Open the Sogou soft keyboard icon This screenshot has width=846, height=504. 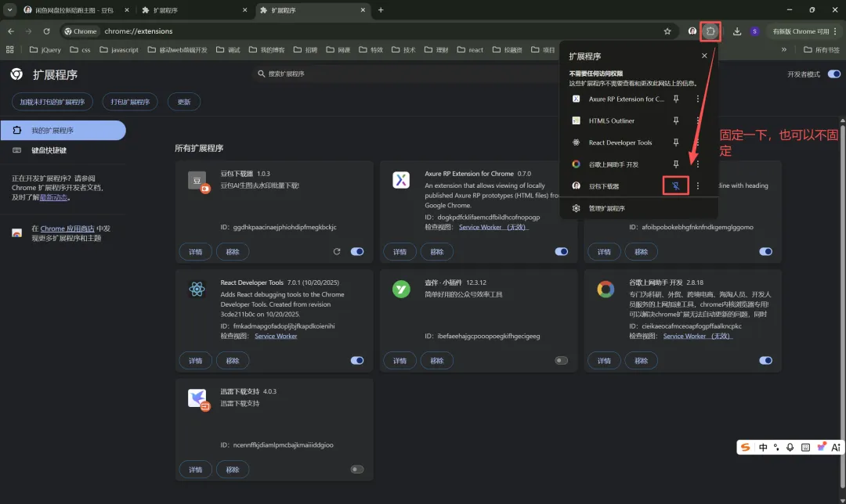(x=805, y=448)
